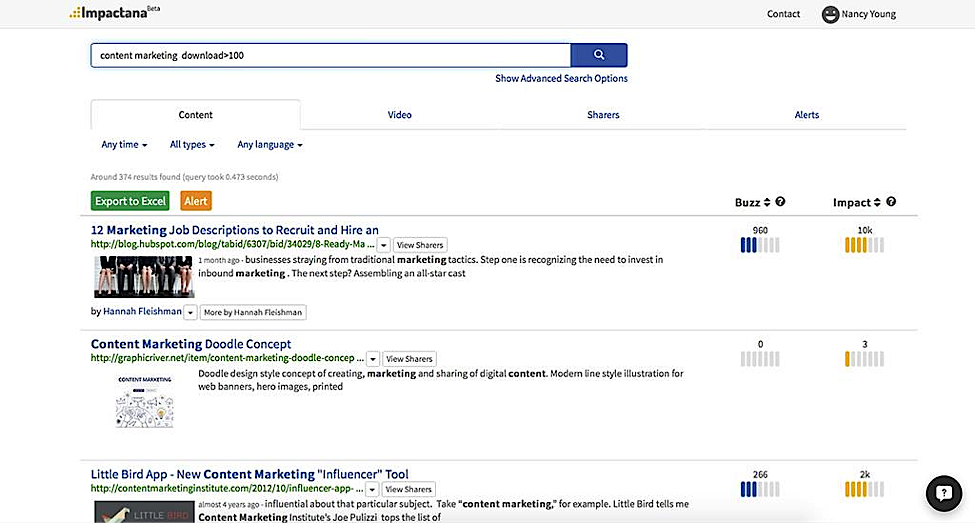Click the Impact meter showing 3
Screen dimensions: 975x523
[x=864, y=359]
